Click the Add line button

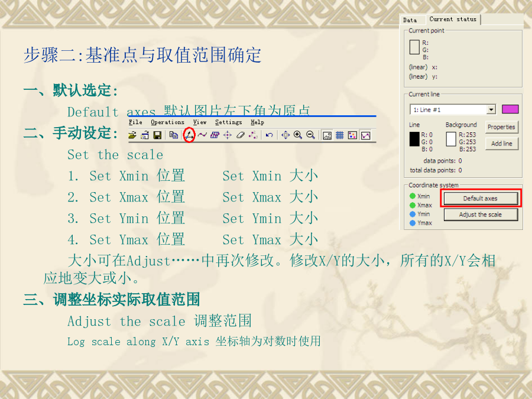pos(501,144)
